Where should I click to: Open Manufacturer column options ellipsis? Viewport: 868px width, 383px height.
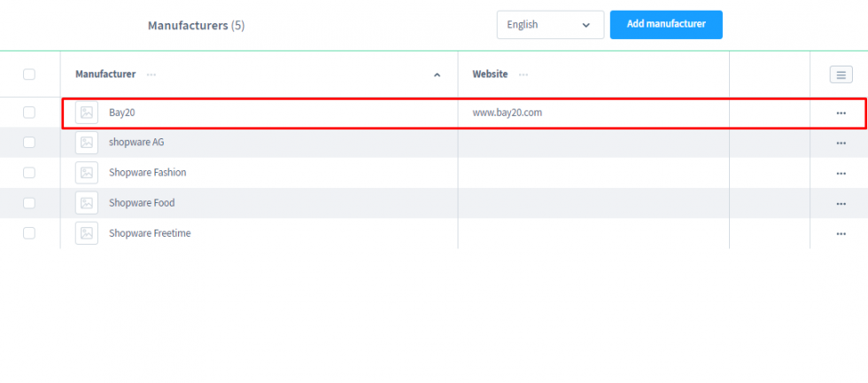click(151, 74)
